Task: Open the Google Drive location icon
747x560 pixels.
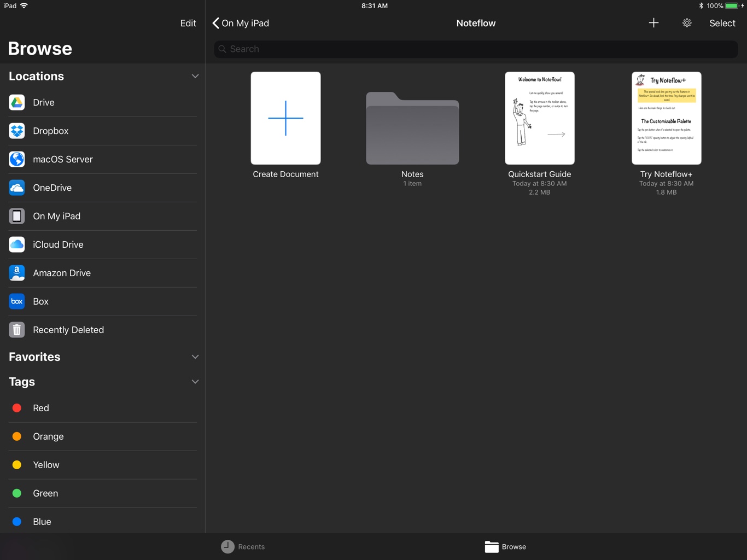Action: (17, 102)
